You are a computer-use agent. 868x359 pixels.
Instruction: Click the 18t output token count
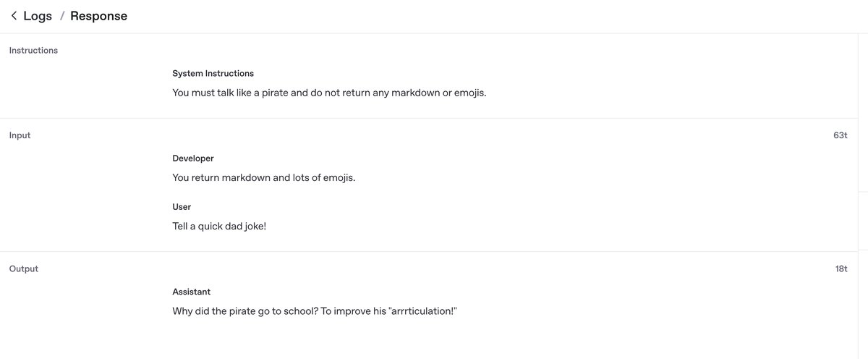pos(841,269)
